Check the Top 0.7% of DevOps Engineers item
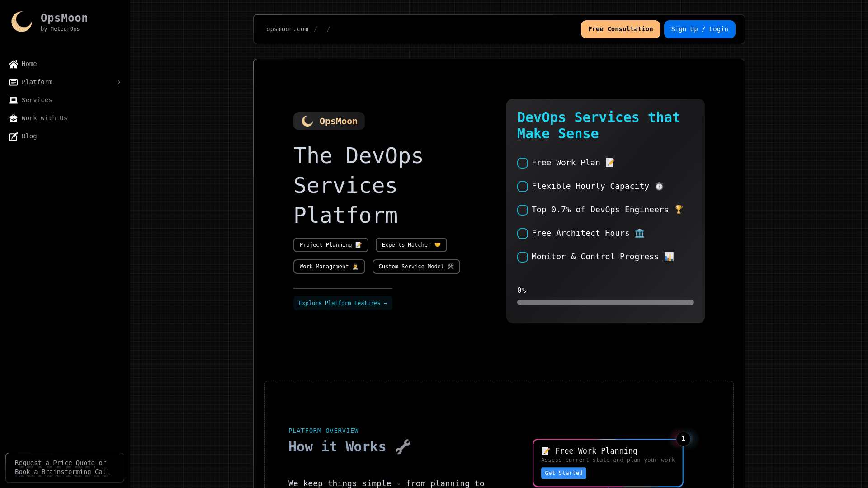Viewport: 868px width, 488px height. pos(522,210)
